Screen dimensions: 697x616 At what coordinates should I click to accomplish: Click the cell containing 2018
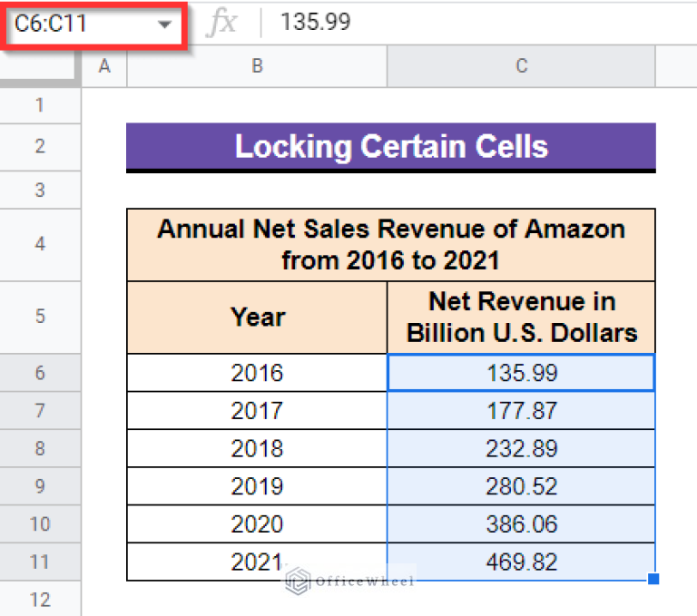point(257,448)
